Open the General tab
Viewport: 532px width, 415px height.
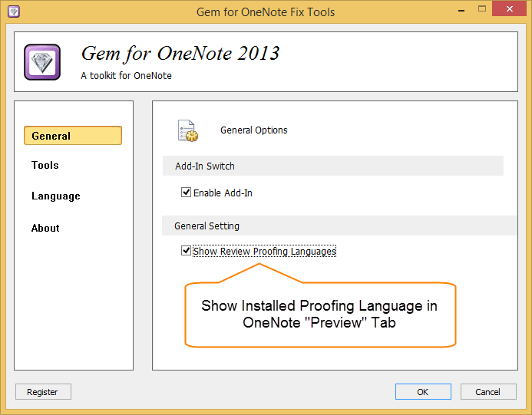[x=73, y=136]
